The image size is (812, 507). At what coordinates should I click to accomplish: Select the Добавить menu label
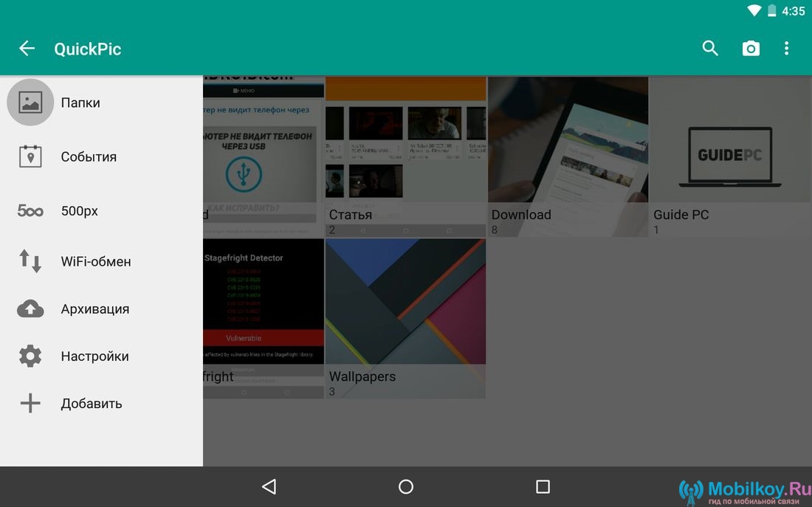(91, 404)
